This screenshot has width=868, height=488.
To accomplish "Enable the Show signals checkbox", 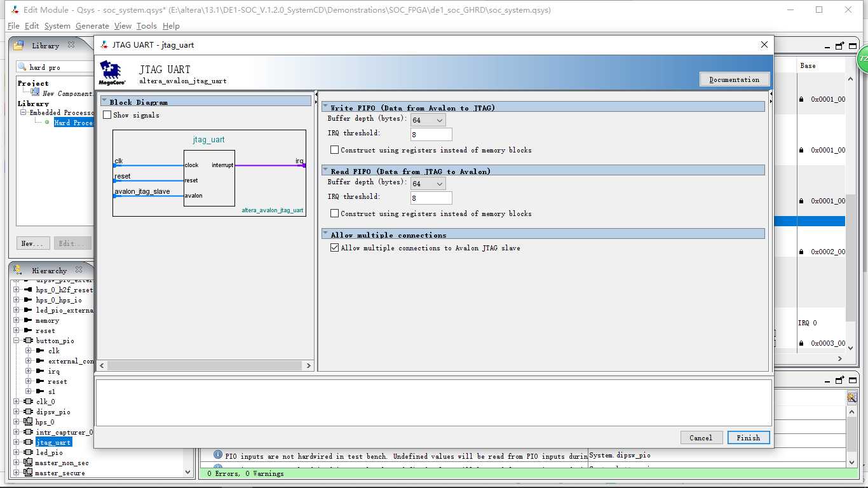I will (x=107, y=115).
